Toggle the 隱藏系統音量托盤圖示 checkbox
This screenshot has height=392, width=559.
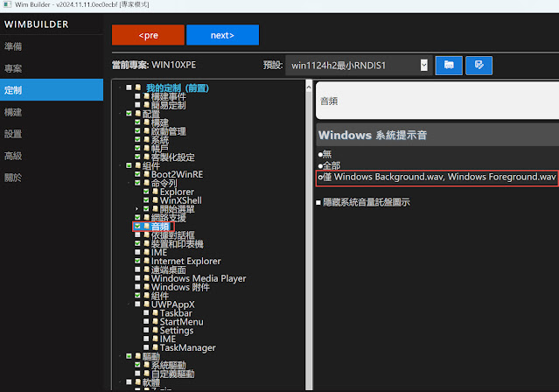tap(318, 203)
